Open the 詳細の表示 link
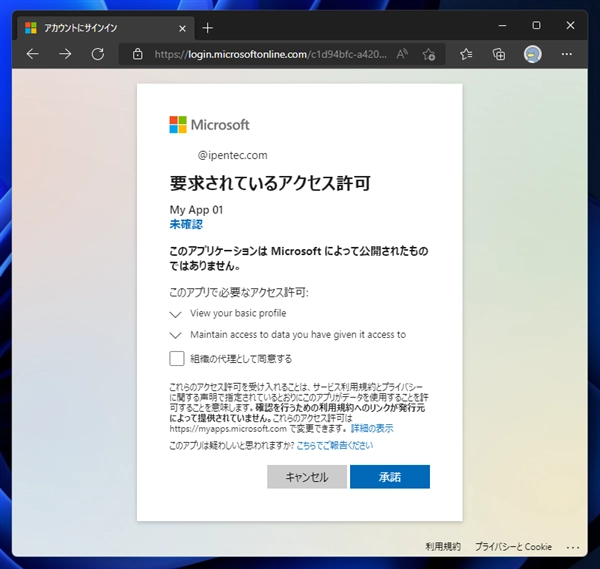 pos(372,428)
